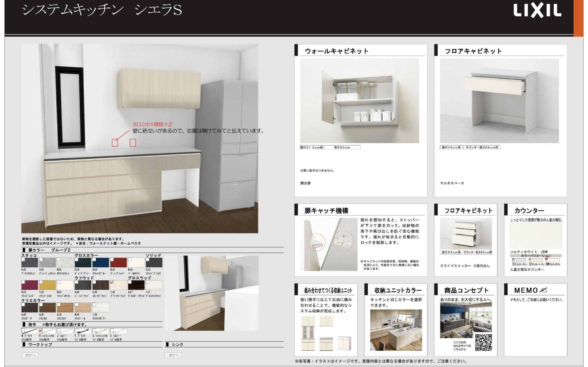Toggle the IJ8 ブリーチドウッド checkbox
588x367 pixels.
click(x=112, y=282)
